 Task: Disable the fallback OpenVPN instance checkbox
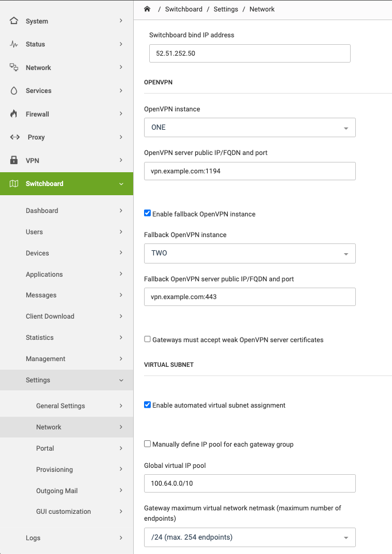148,213
